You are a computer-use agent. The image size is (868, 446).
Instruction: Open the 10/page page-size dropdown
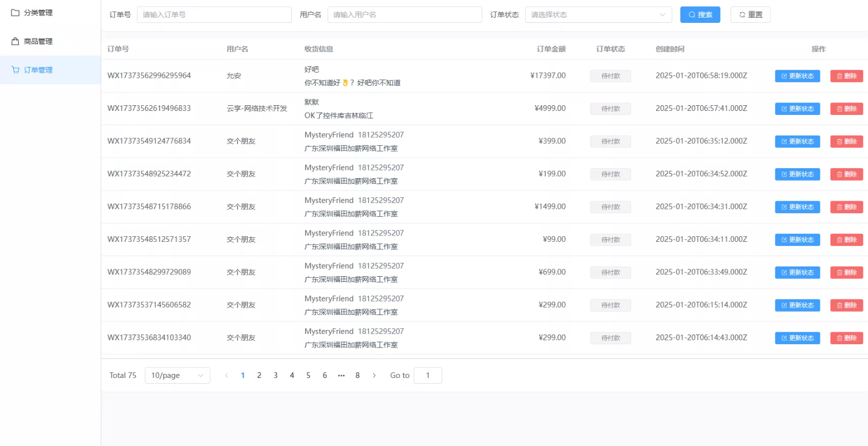pos(177,375)
